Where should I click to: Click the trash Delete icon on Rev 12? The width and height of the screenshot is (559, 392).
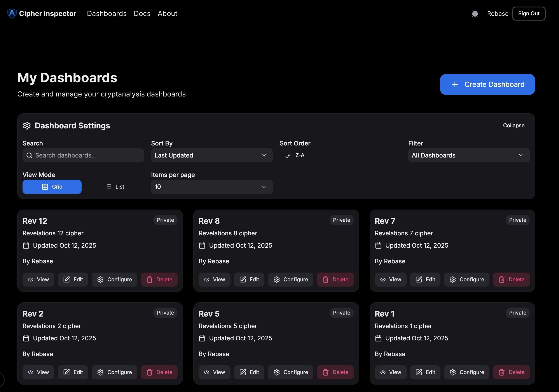150,280
